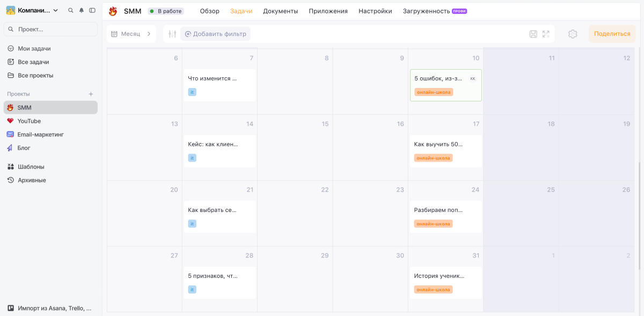Open calendar settings gear icon

pyautogui.click(x=573, y=34)
